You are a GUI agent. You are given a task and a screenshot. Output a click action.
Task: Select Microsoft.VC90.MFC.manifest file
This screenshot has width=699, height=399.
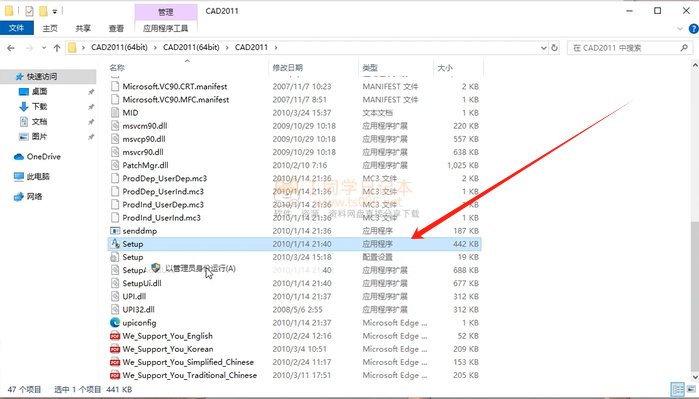(x=176, y=99)
